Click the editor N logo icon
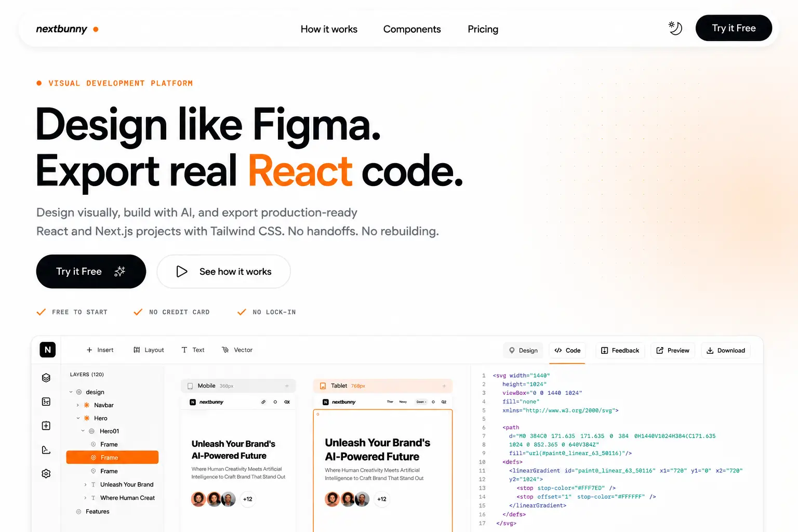Viewport: 798px width, 532px height. click(x=47, y=350)
